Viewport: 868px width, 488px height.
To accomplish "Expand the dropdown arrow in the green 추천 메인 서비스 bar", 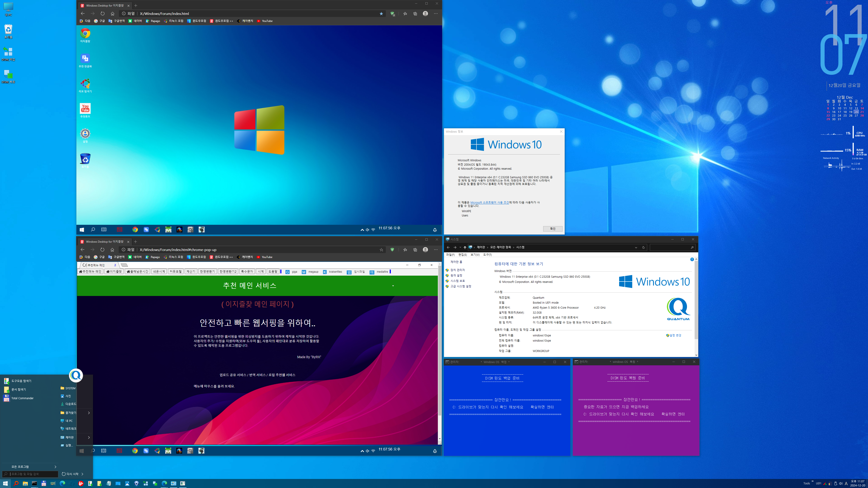I will tap(393, 286).
